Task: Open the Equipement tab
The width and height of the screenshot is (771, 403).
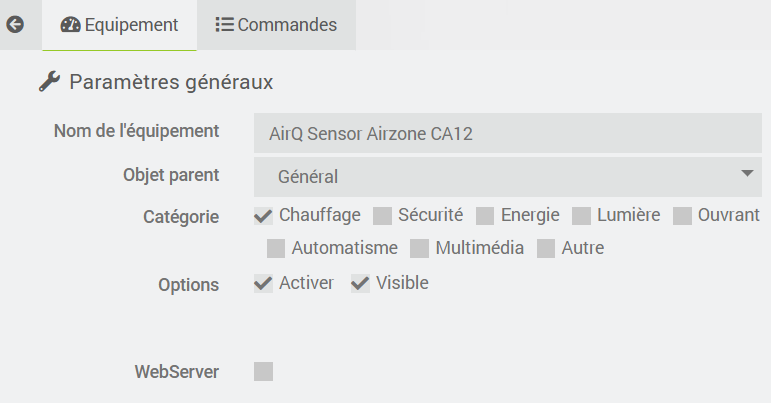Action: (x=119, y=25)
